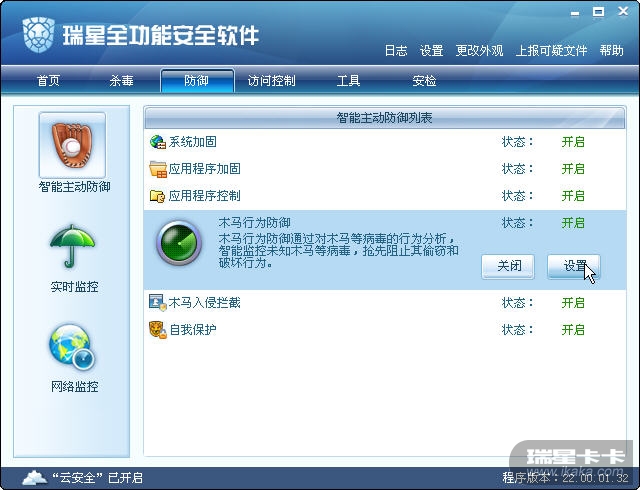Viewport: 640px width, 490px height.
Task: Select the 防御 tab
Action: point(197,80)
